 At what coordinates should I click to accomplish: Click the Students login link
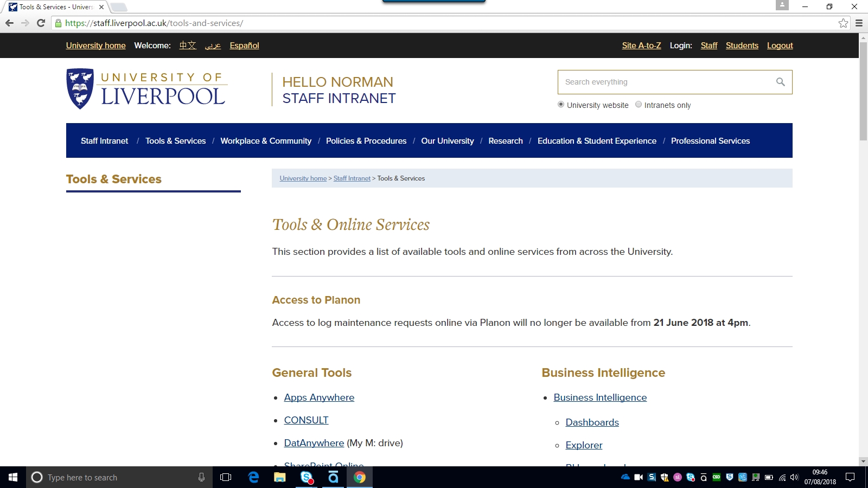(x=742, y=46)
